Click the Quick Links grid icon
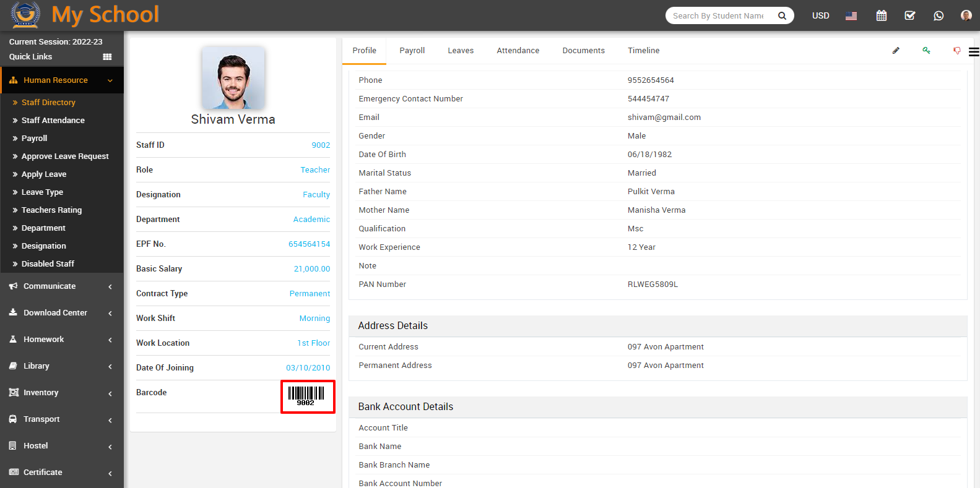 coord(107,57)
